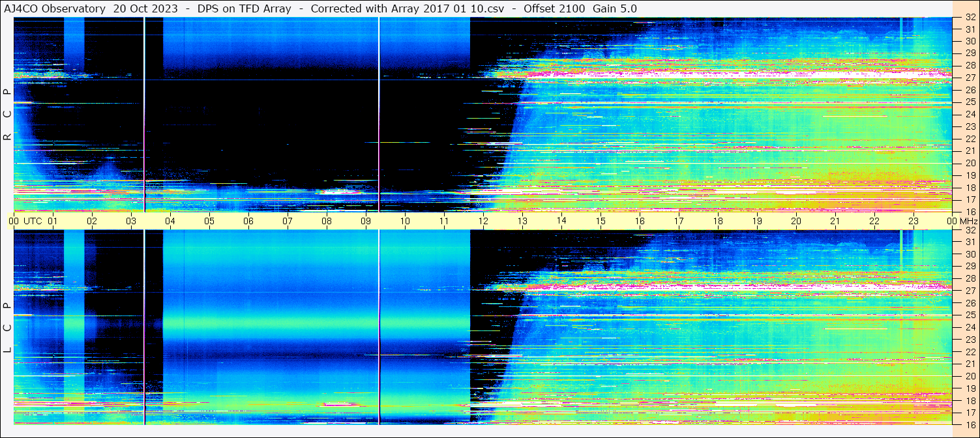Select the 23 hour time axis label
The height and width of the screenshot is (438, 980).
click(x=913, y=221)
